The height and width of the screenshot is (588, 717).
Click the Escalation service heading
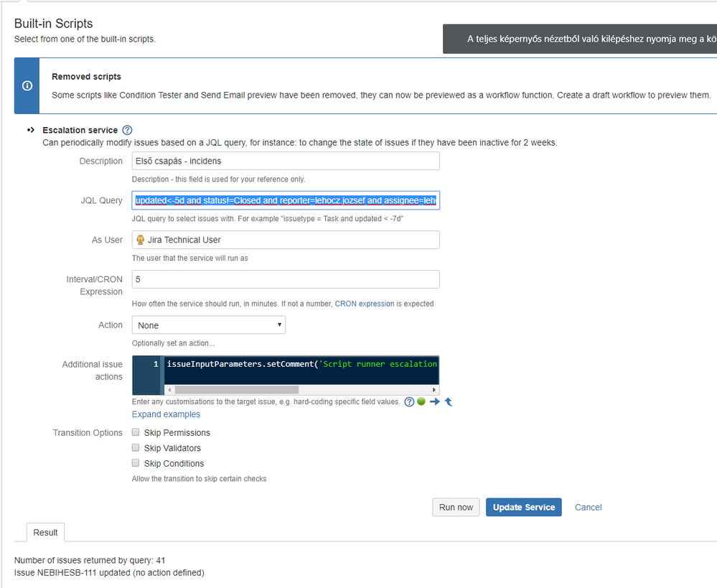pyautogui.click(x=80, y=130)
